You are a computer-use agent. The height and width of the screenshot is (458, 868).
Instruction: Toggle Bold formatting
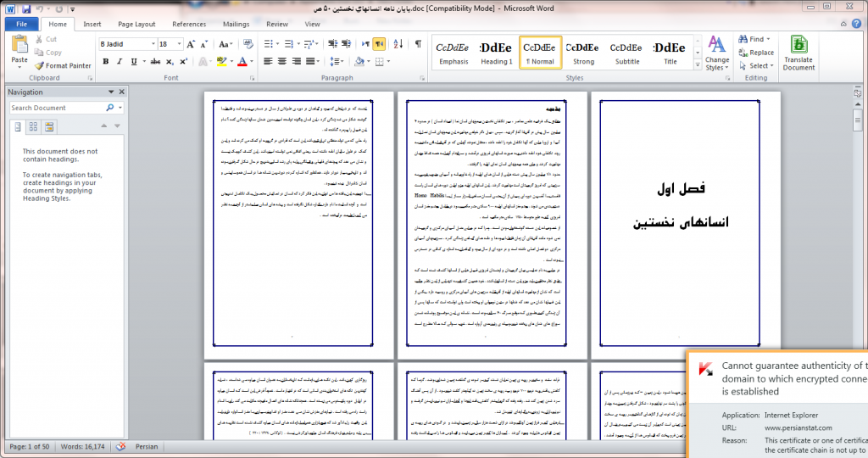click(106, 61)
